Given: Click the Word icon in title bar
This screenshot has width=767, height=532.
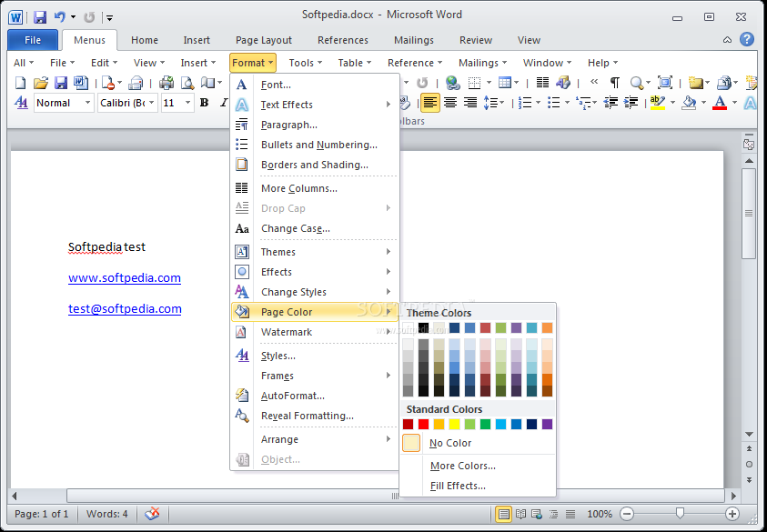Looking at the screenshot, I should coord(15,17).
